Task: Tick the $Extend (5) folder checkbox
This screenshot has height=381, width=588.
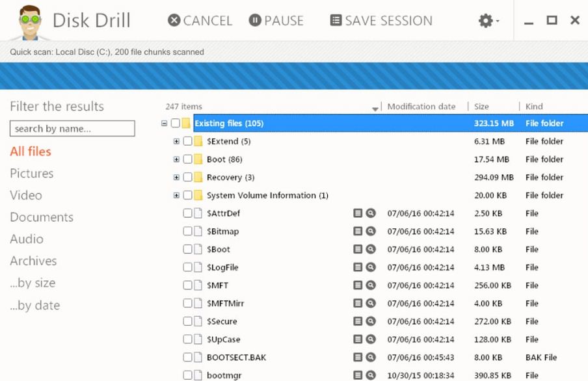Action: pyautogui.click(x=187, y=141)
